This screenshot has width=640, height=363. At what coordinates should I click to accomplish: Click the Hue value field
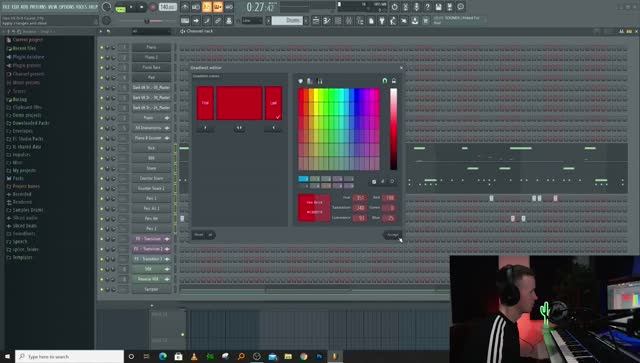point(360,198)
